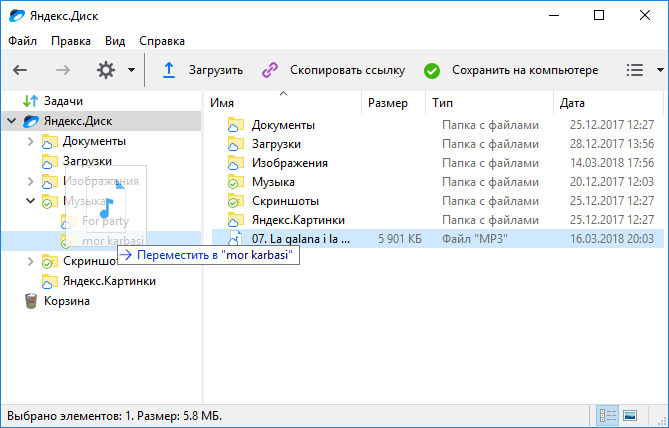Click the Upload arrow icon
669x428 pixels.
point(169,70)
